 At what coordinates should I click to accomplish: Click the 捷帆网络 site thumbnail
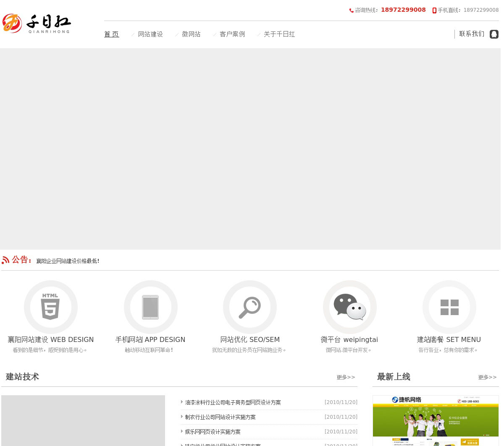(436, 420)
